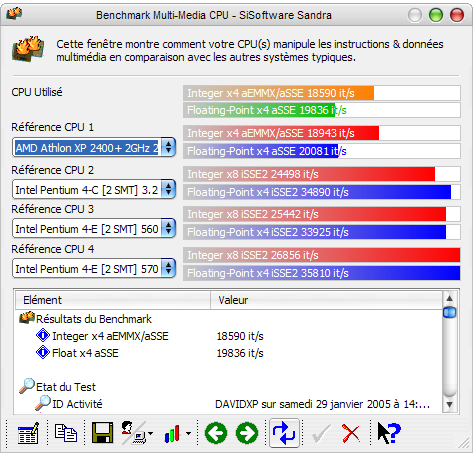Click the Elément column header
Screen dimensions: 473x453
[113, 300]
